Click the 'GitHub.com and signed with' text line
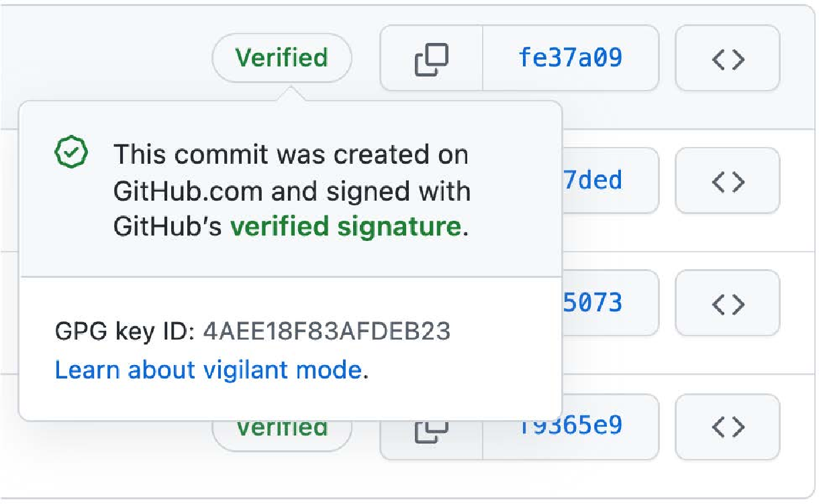 292,191
